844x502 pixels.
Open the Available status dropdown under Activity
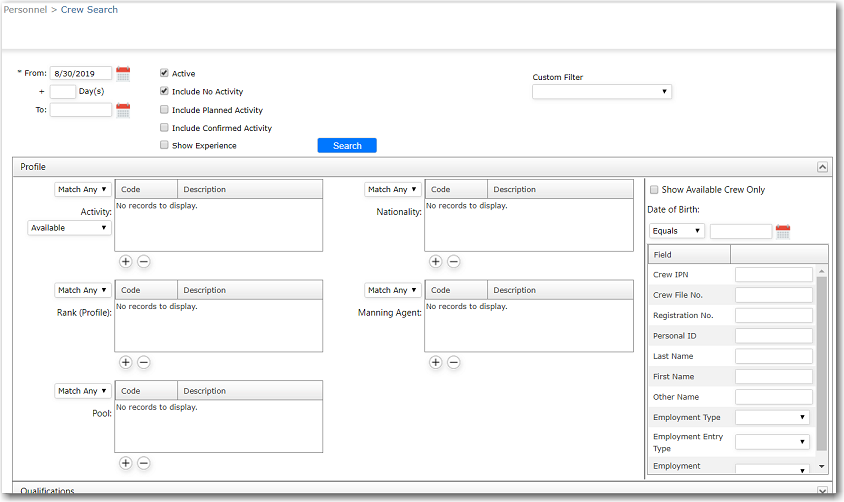pos(69,228)
